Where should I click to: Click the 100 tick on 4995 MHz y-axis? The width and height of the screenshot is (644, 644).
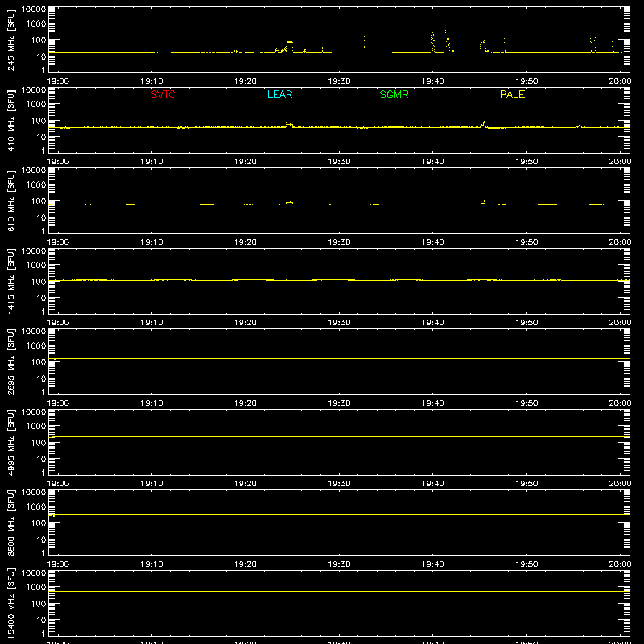point(39,442)
